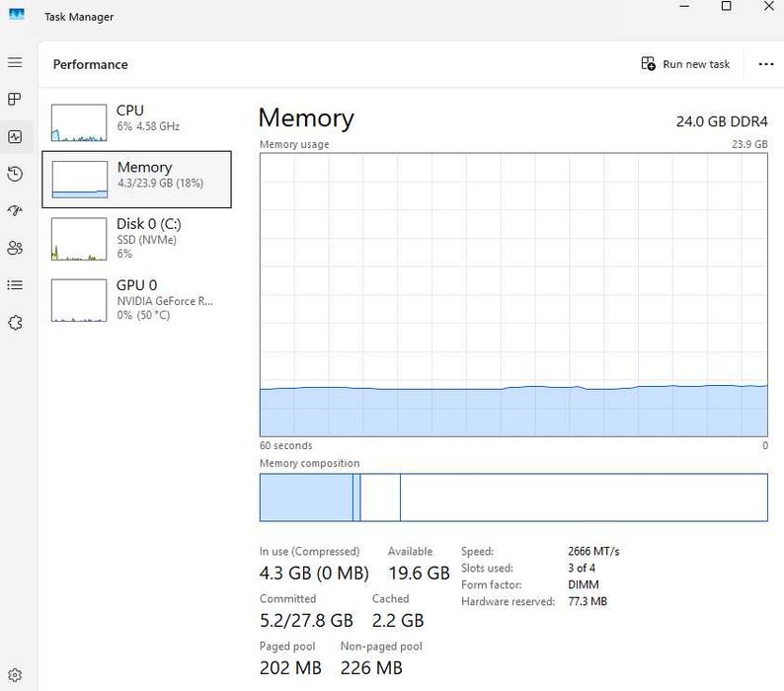Click the Slots used 3 of 4 value
The width and height of the screenshot is (784, 691).
pos(582,568)
